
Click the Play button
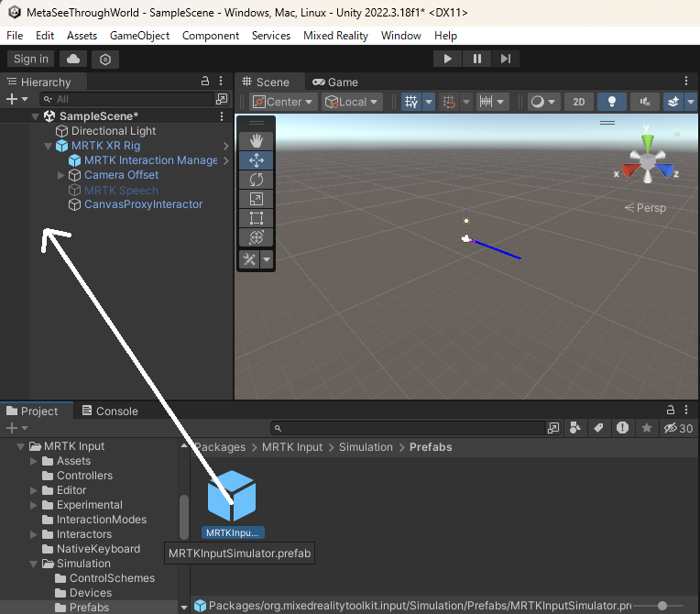[x=447, y=59]
